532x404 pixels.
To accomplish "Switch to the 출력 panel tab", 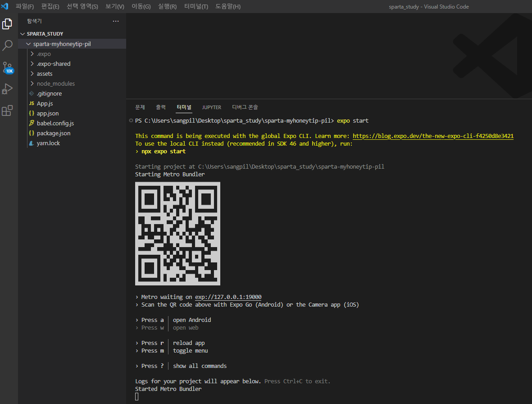I will point(161,107).
